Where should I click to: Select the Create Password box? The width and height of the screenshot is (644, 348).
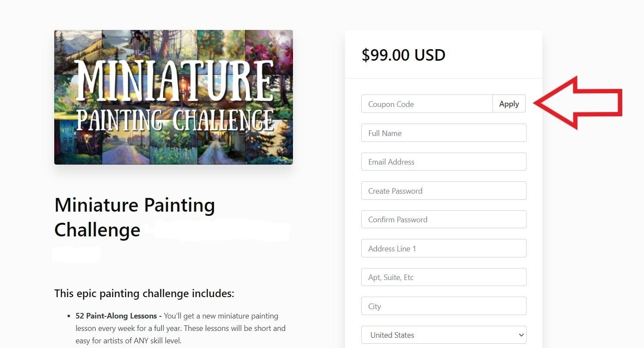[443, 191]
